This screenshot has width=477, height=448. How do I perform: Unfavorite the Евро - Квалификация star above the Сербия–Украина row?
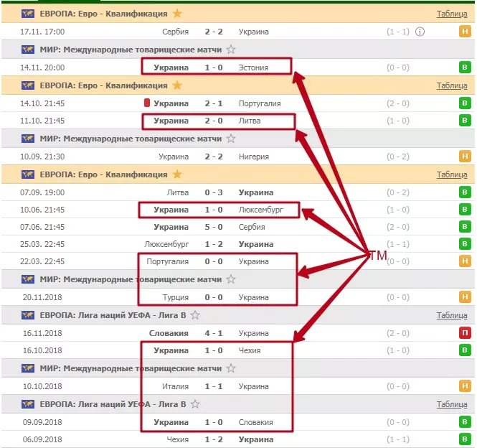[x=177, y=14]
